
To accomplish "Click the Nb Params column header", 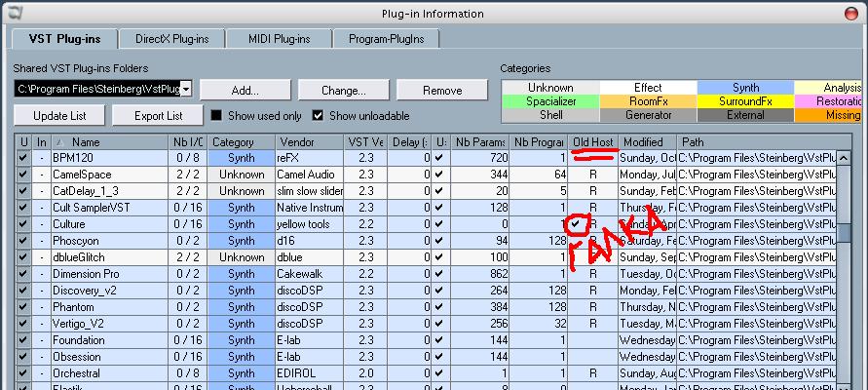I will (x=480, y=142).
